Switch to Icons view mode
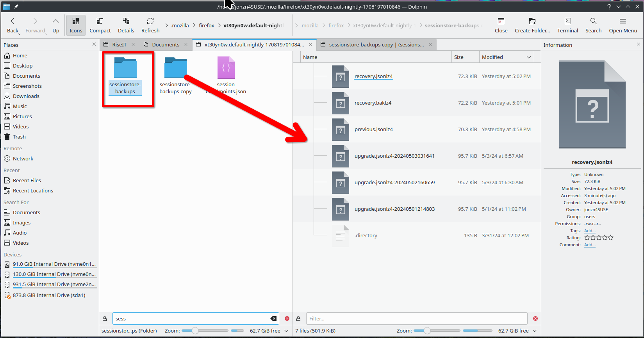 (x=76, y=25)
